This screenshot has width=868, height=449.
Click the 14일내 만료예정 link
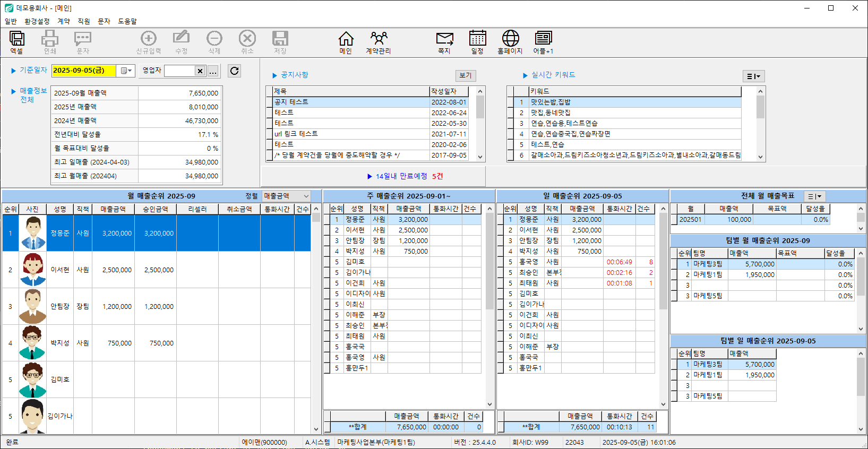click(x=401, y=176)
